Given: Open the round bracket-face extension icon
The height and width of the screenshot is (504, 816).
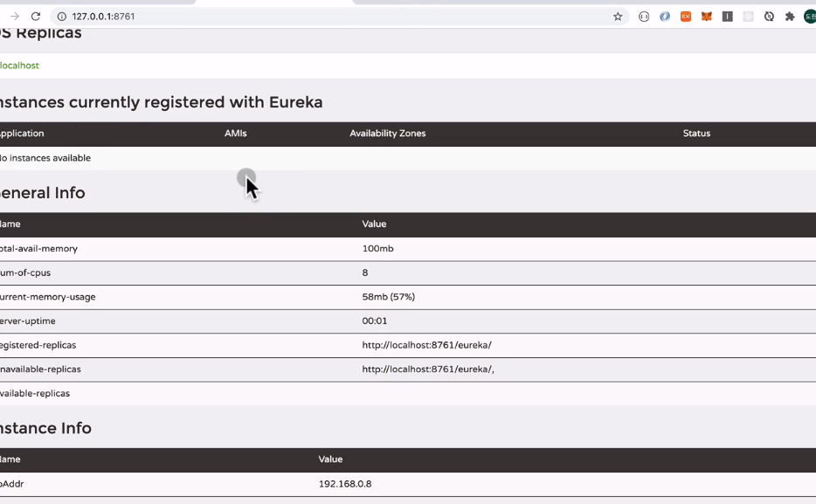Looking at the screenshot, I should [x=644, y=17].
